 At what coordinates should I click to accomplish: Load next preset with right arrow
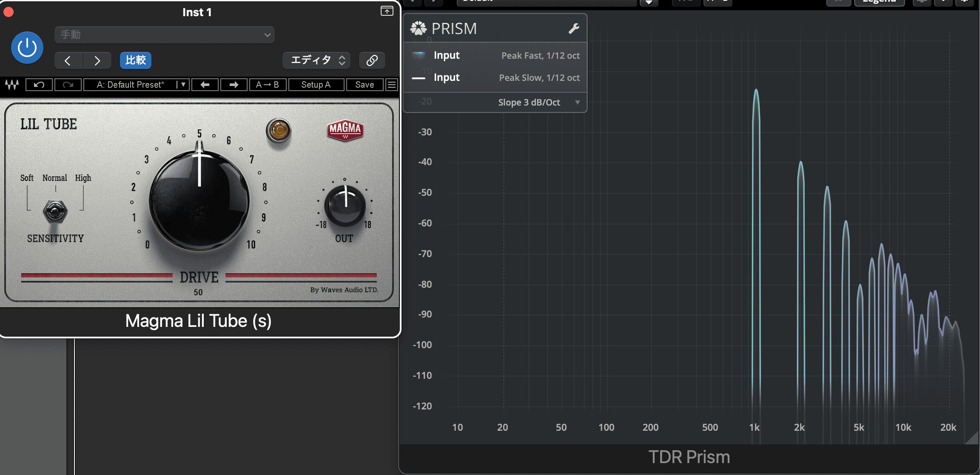[234, 85]
